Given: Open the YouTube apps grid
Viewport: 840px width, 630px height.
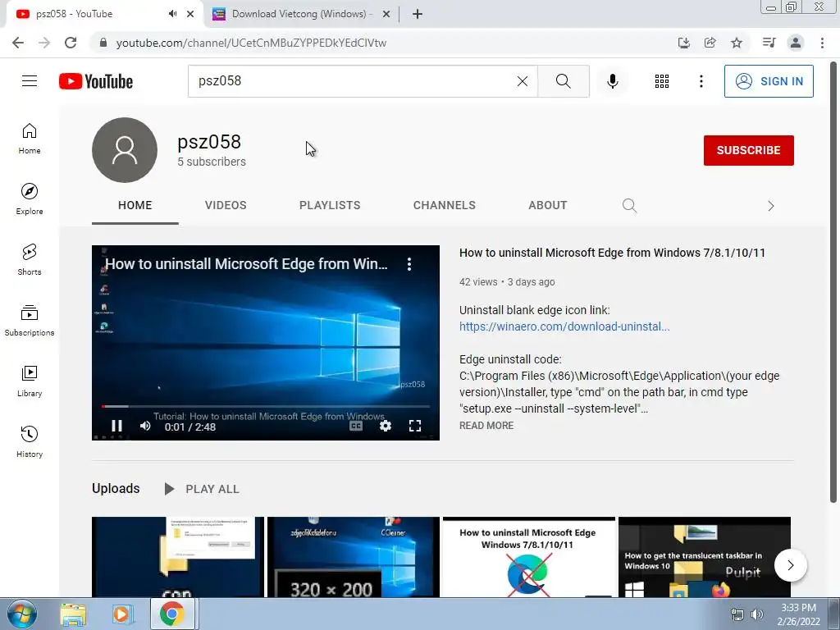Looking at the screenshot, I should pyautogui.click(x=662, y=81).
